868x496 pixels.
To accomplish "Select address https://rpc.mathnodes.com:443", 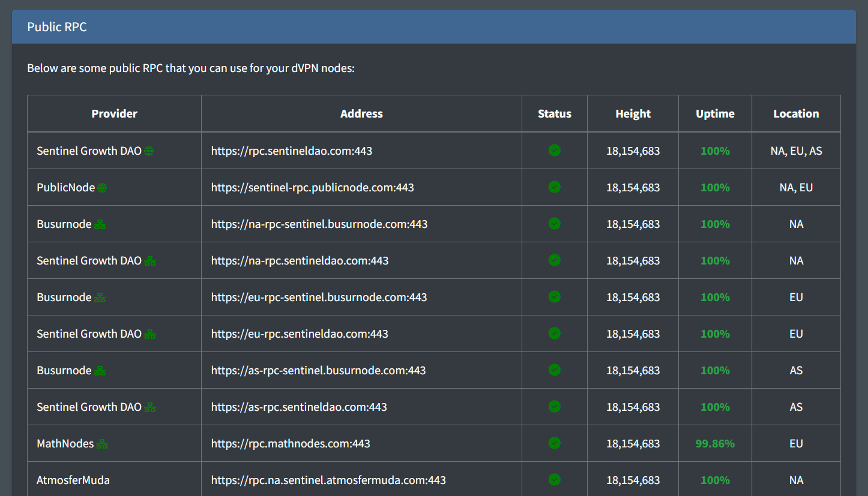I will [x=291, y=444].
